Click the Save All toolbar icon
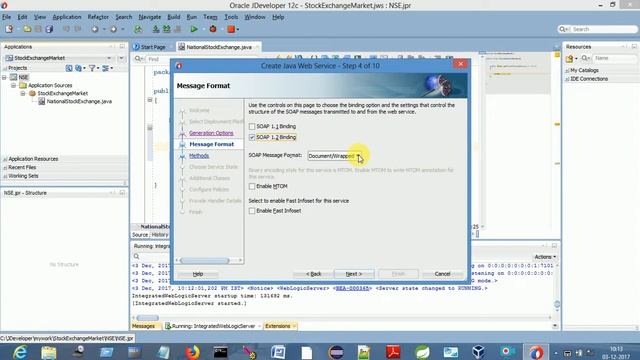Viewport: 640px width, 360px height. pyautogui.click(x=49, y=29)
